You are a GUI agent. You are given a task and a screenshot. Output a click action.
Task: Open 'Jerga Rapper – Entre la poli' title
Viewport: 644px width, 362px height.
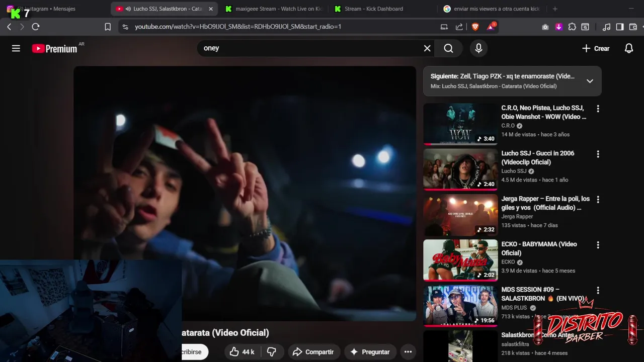tap(545, 203)
